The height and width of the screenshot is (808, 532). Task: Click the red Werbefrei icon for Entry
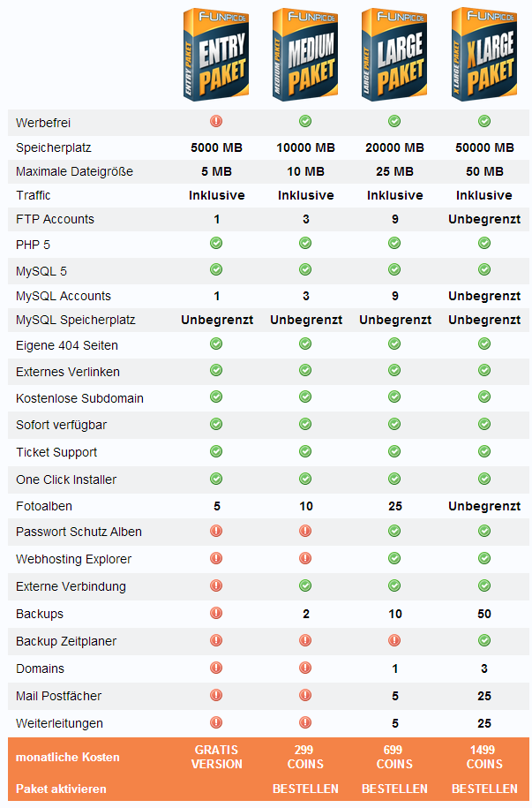(216, 121)
